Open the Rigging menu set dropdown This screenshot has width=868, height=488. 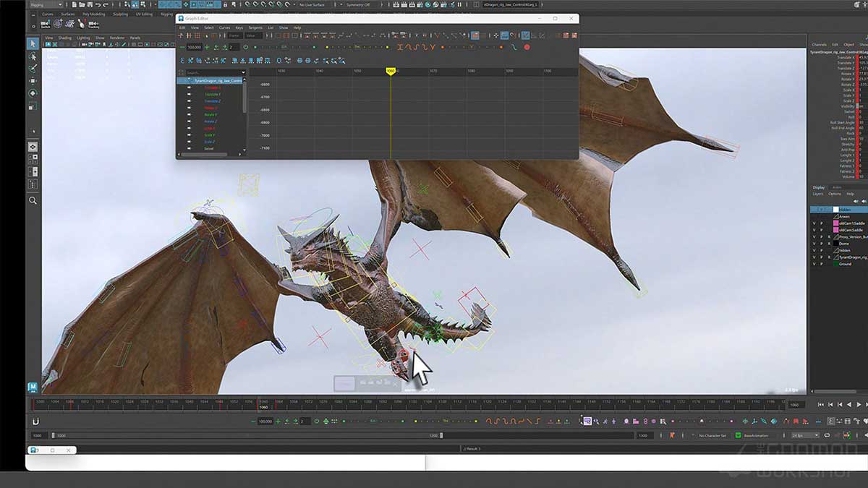(43, 4)
